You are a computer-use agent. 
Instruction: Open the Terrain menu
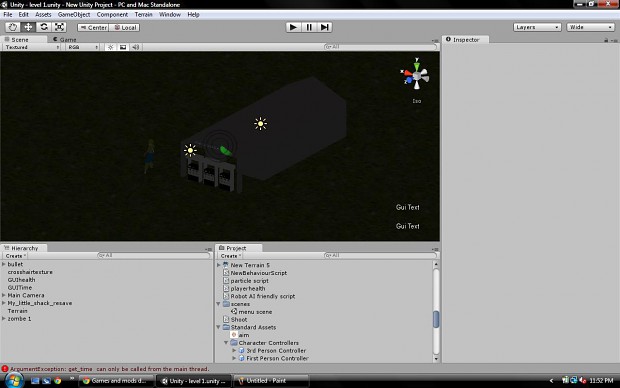pos(144,15)
